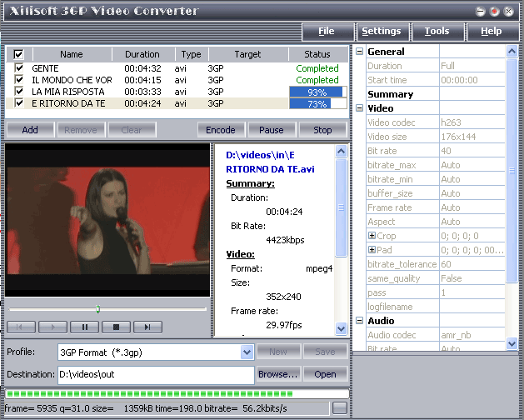Click the Pause encoding button
Screen dimensions: 524x420
coord(272,130)
